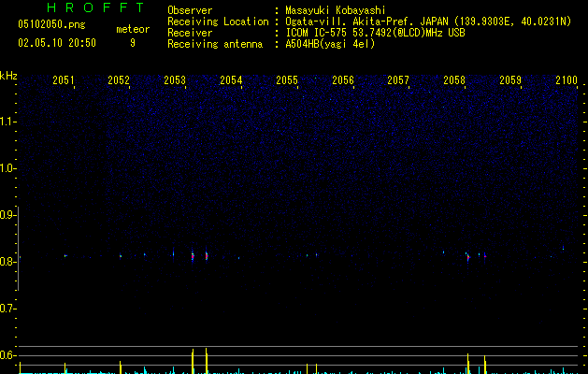The image size is (588, 374).
Task: Click the 2056 time marker
Action: tap(343, 80)
